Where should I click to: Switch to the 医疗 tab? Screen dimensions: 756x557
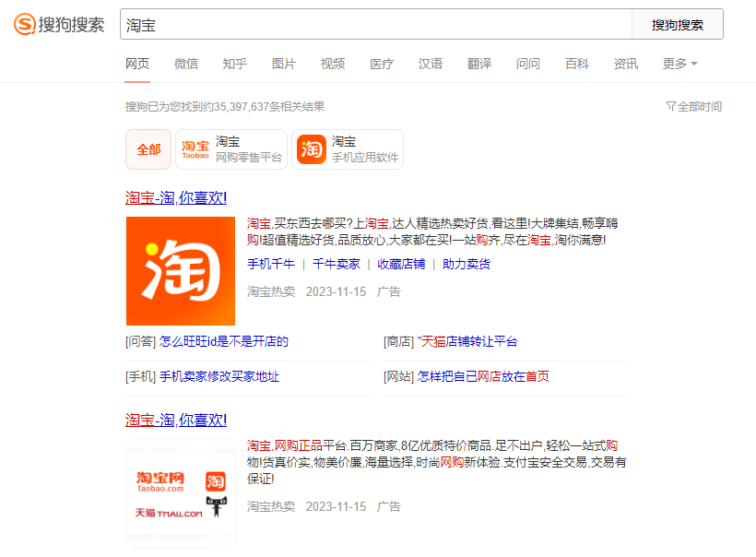click(382, 64)
